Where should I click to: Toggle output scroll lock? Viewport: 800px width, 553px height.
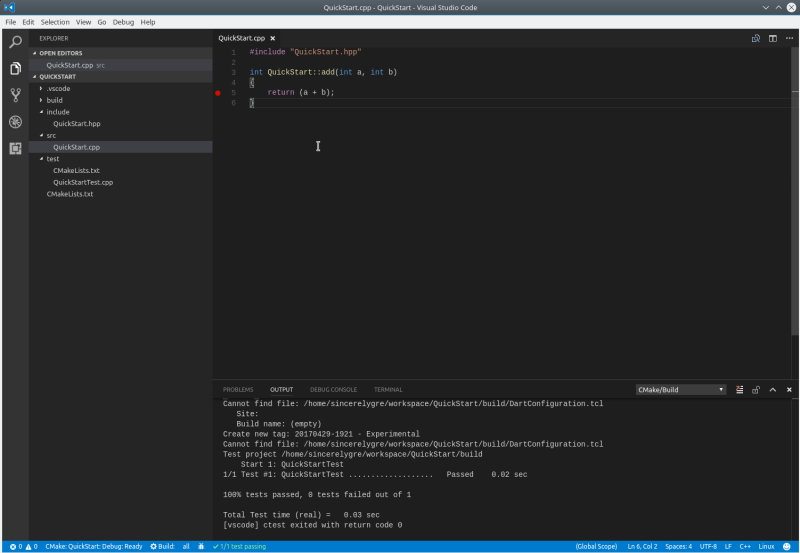pos(756,390)
